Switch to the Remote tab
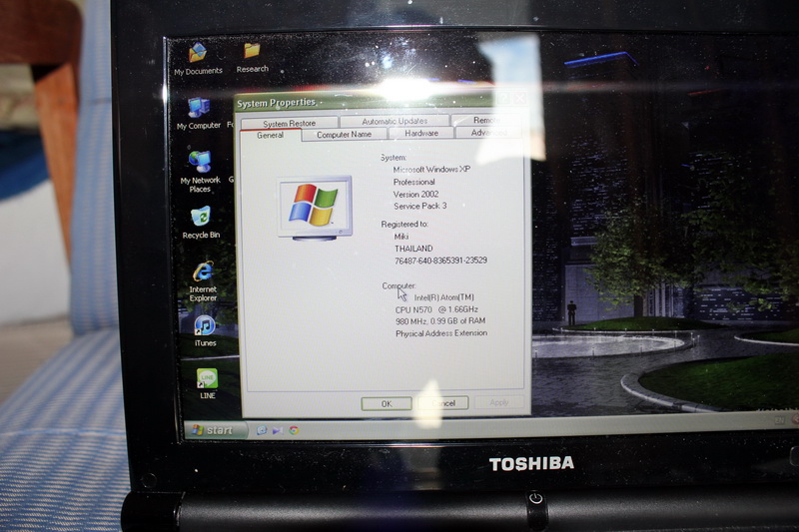The image size is (799, 532). tap(486, 120)
